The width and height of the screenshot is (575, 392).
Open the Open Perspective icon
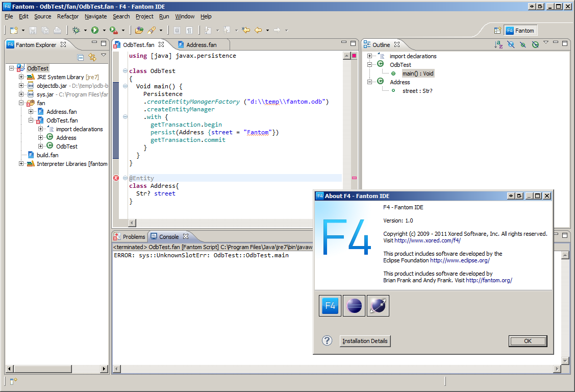point(497,31)
